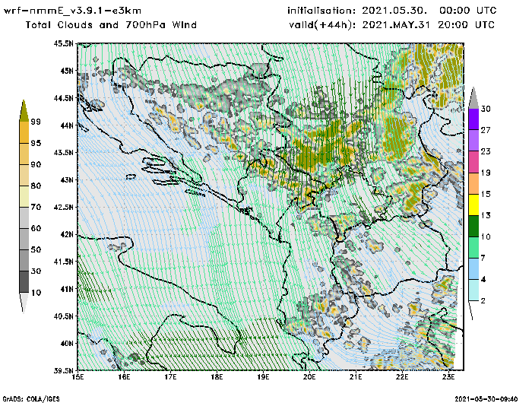Click the yellow 13–15 wind speed swatch
Image resolution: width=532 pixels, height=403 pixels.
[x=473, y=205]
